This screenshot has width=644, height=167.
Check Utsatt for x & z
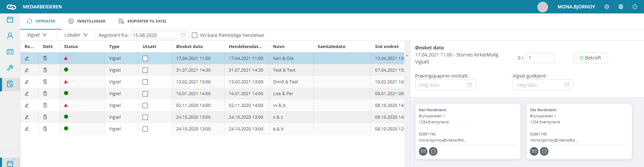(x=145, y=117)
